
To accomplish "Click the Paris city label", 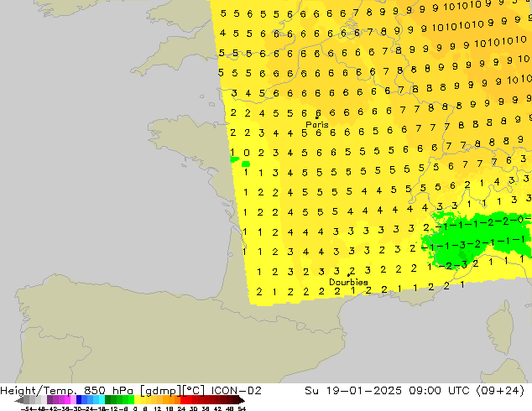I will pos(317,125).
